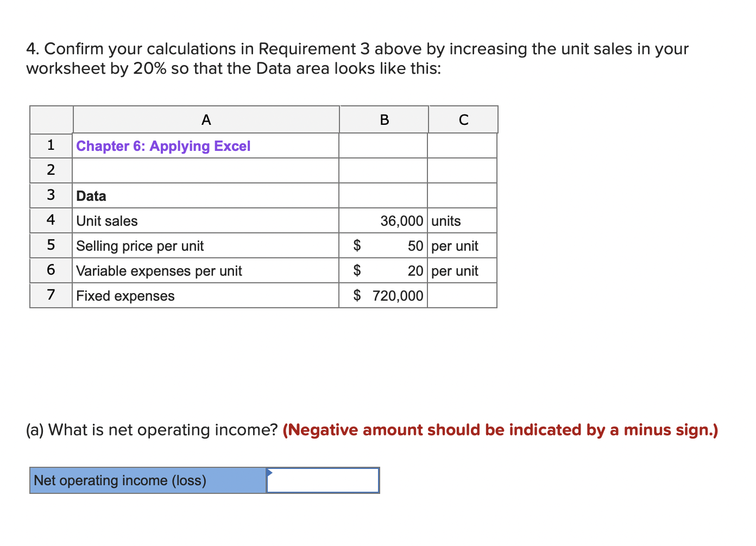Select the Net operating income (loss) input field
The image size is (756, 546).
(323, 480)
